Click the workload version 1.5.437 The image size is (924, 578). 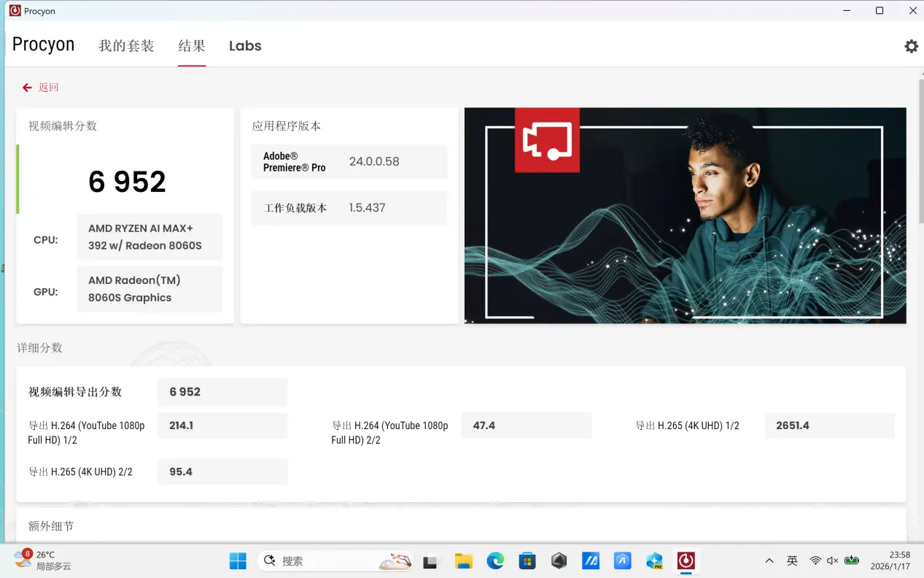point(367,208)
